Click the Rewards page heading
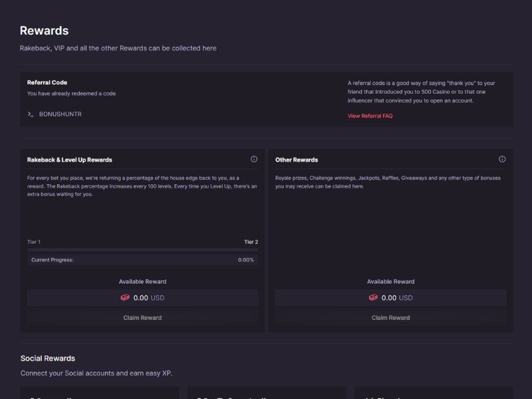This screenshot has height=399, width=532. (44, 31)
